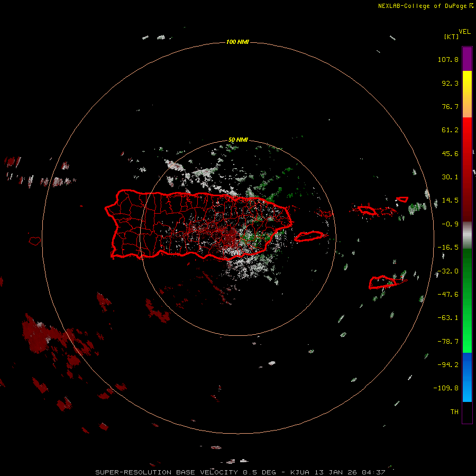
Task: Select the 92.3 legend value
Action: (x=450, y=83)
